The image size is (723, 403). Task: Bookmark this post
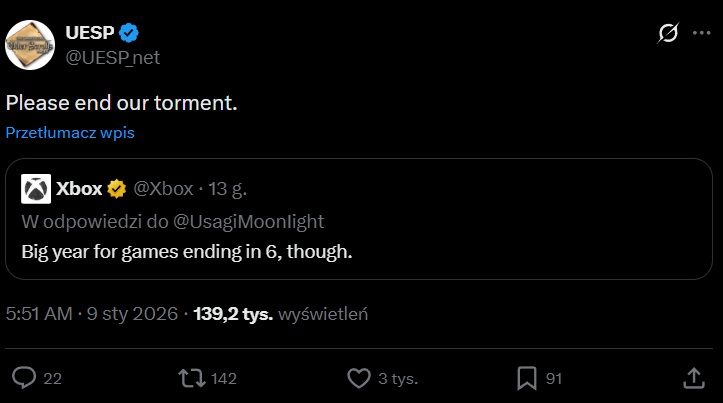(x=526, y=378)
